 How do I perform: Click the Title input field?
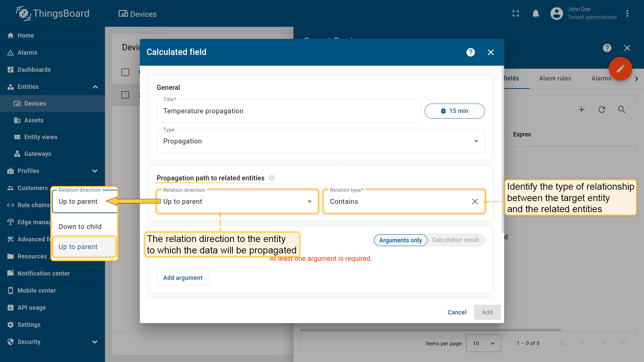click(x=288, y=111)
